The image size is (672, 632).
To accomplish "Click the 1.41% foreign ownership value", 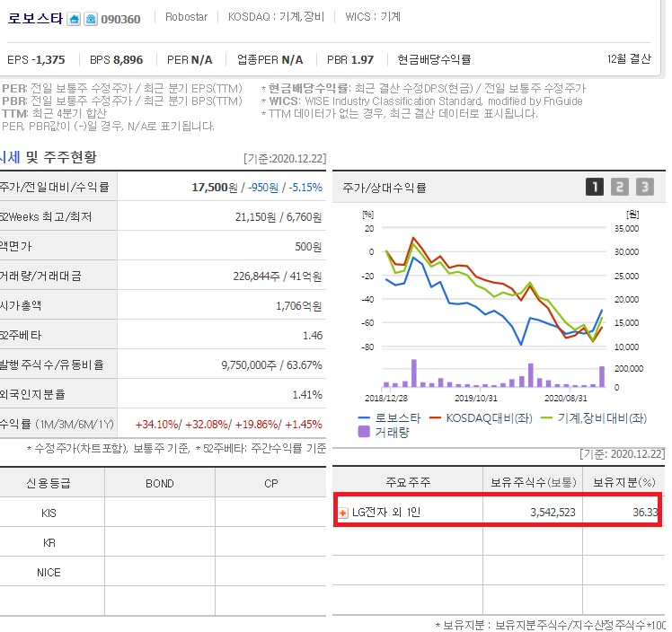I will [x=307, y=394].
